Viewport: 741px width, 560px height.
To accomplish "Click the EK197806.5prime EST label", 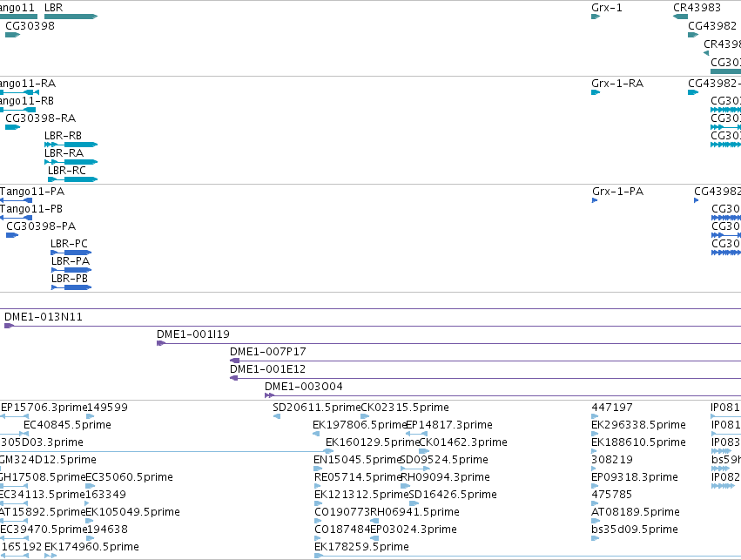I will (360, 425).
